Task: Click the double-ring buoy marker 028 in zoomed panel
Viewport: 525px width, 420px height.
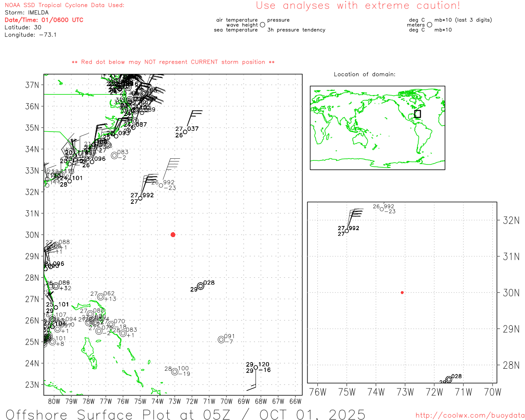Action: tap(449, 379)
